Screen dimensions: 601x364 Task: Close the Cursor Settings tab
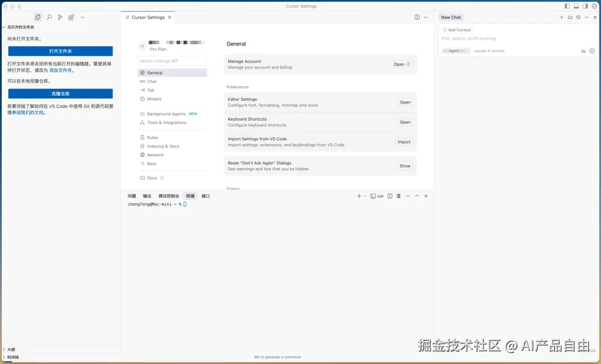[x=169, y=17]
